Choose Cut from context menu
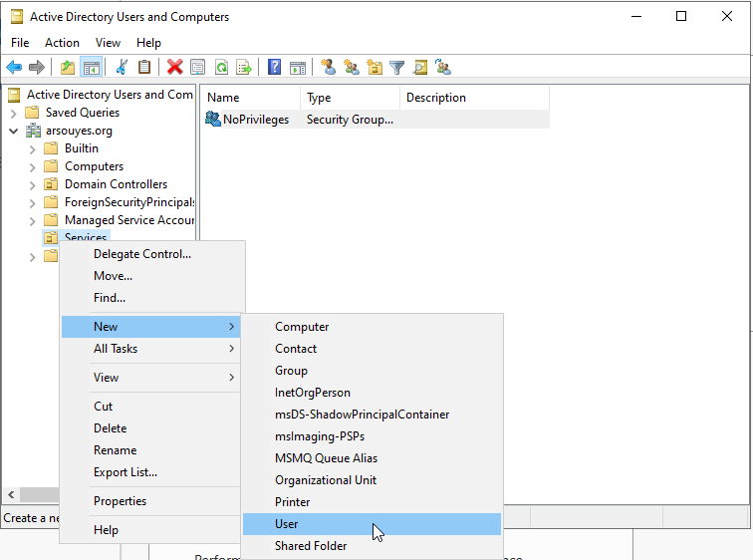753x560 pixels. (150, 407)
